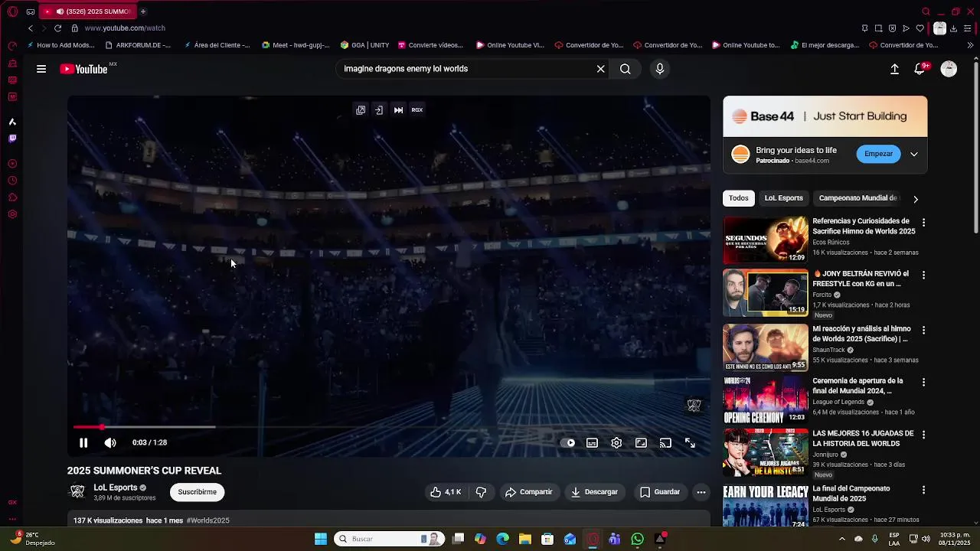Image resolution: width=980 pixels, height=551 pixels.
Task: Pause the video playback
Action: coord(83,442)
